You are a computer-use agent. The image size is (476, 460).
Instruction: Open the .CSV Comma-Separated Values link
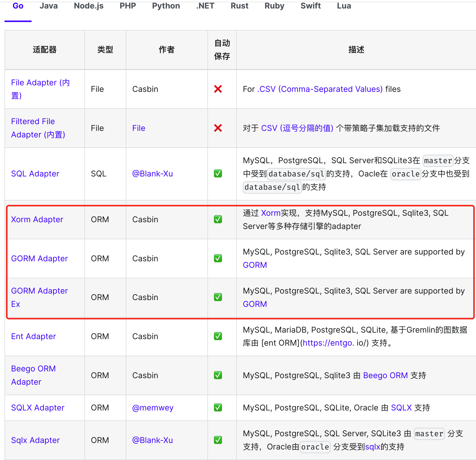click(320, 89)
